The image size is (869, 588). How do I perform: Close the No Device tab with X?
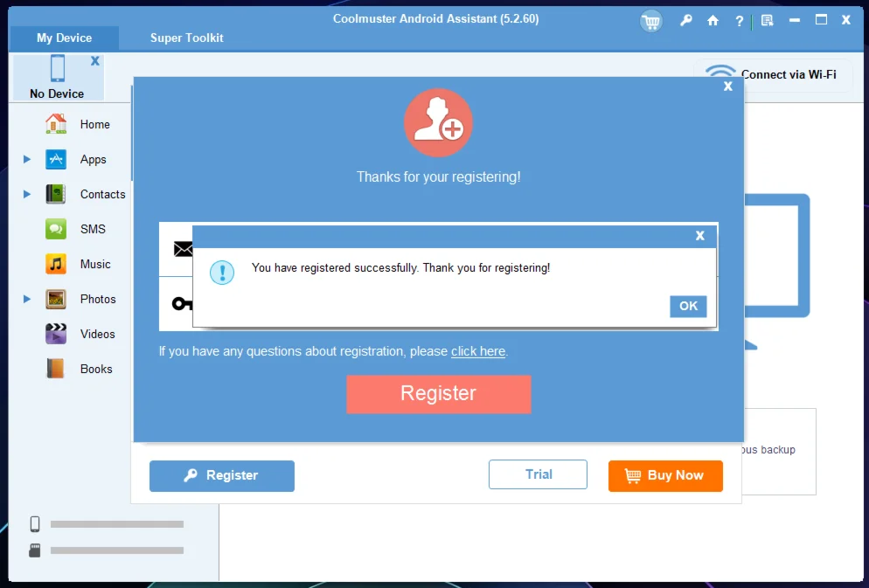tap(94, 60)
